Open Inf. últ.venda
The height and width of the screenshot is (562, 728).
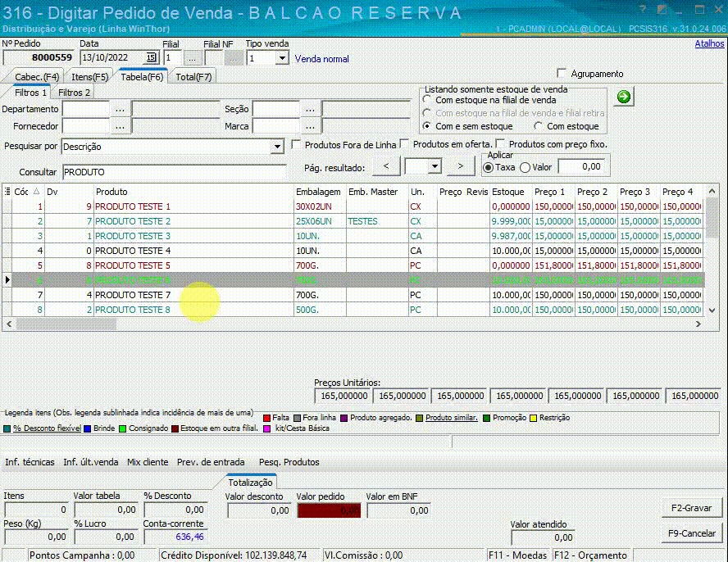pos(90,462)
